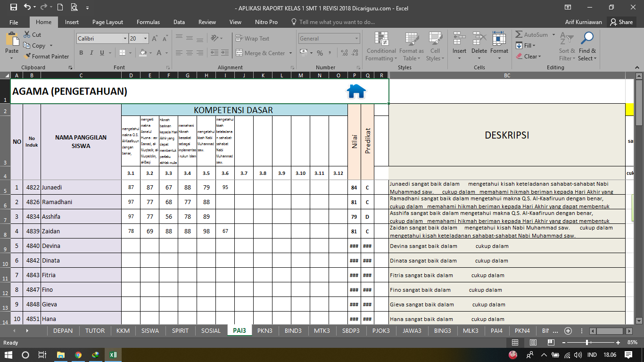644x362 pixels.
Task: Switch to the Page Layout ribbon tab
Action: point(107,22)
